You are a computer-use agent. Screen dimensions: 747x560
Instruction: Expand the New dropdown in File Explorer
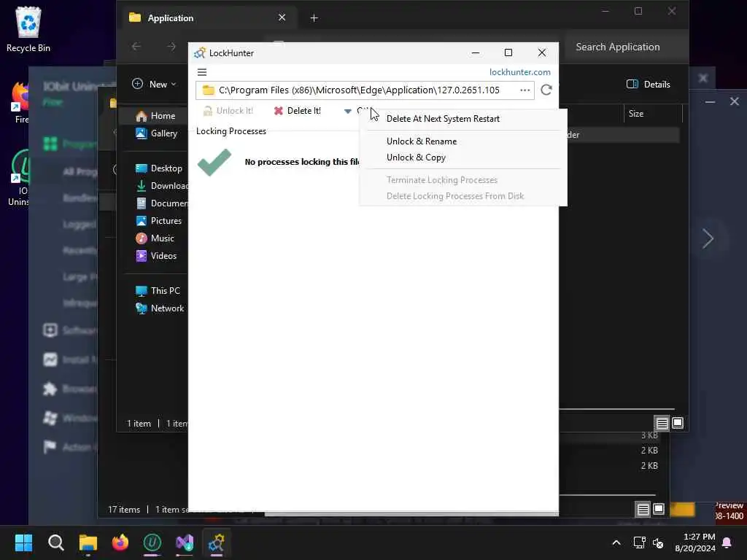[x=154, y=85]
